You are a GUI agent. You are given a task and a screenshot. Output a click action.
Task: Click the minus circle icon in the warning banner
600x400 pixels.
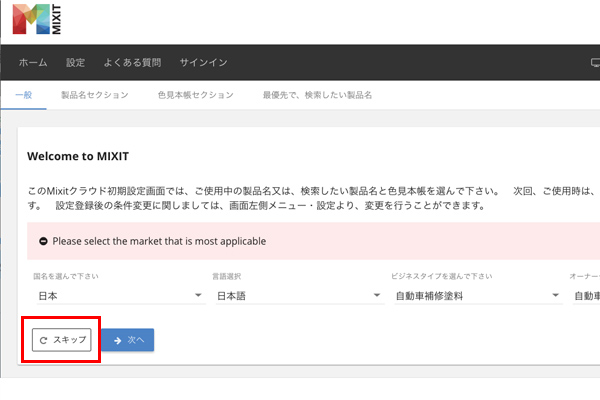[43, 241]
